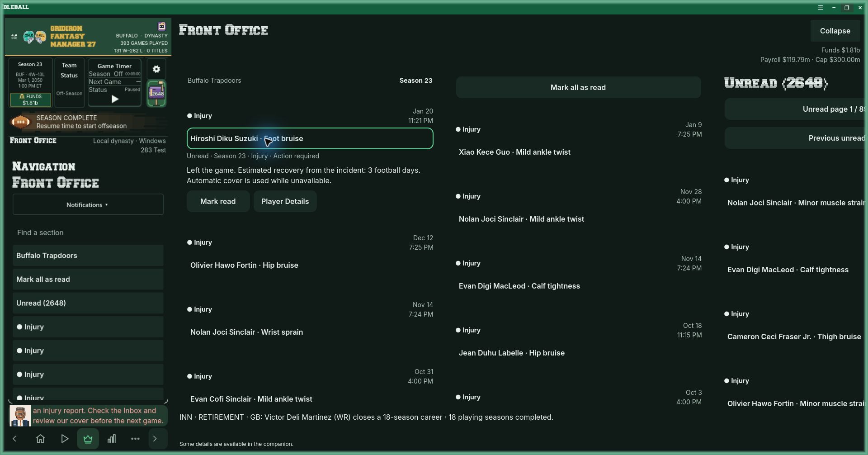The width and height of the screenshot is (868, 455).
Task: Expand the Notifications dropdown
Action: 88,205
